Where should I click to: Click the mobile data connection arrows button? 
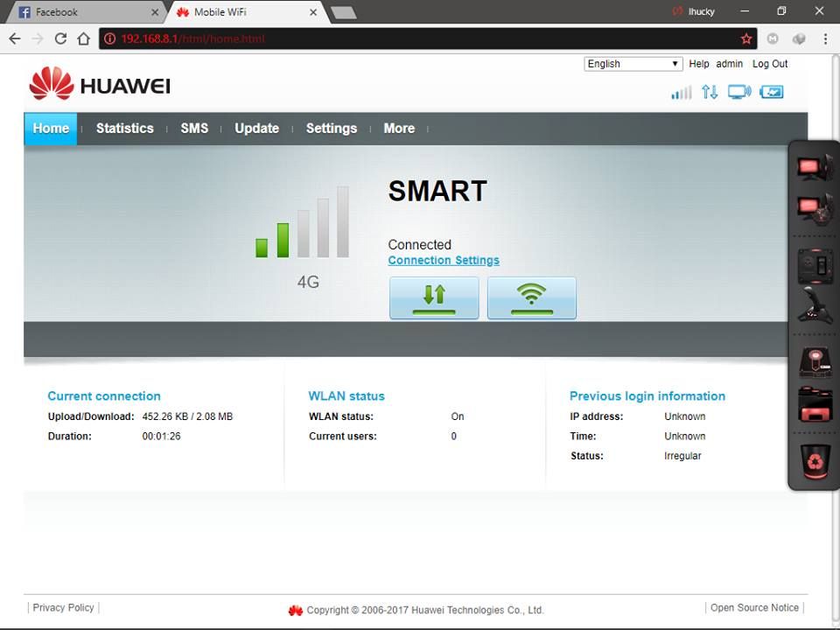tap(434, 297)
